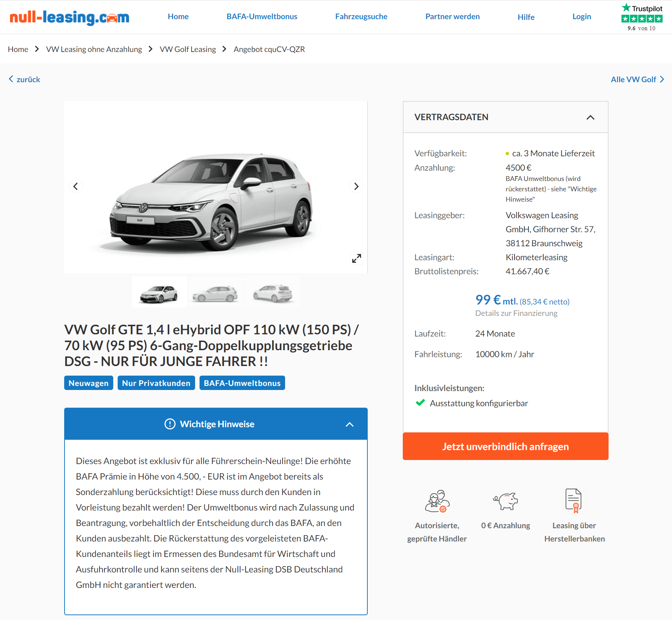The width and height of the screenshot is (672, 620).
Task: Collapse the Vertragsdaten panel
Action: coord(590,117)
